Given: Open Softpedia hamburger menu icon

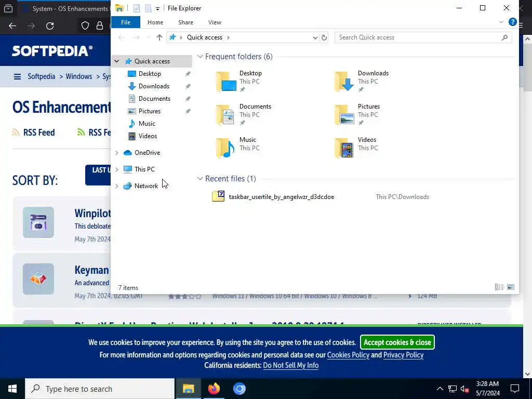Looking at the screenshot, I should [17, 77].
